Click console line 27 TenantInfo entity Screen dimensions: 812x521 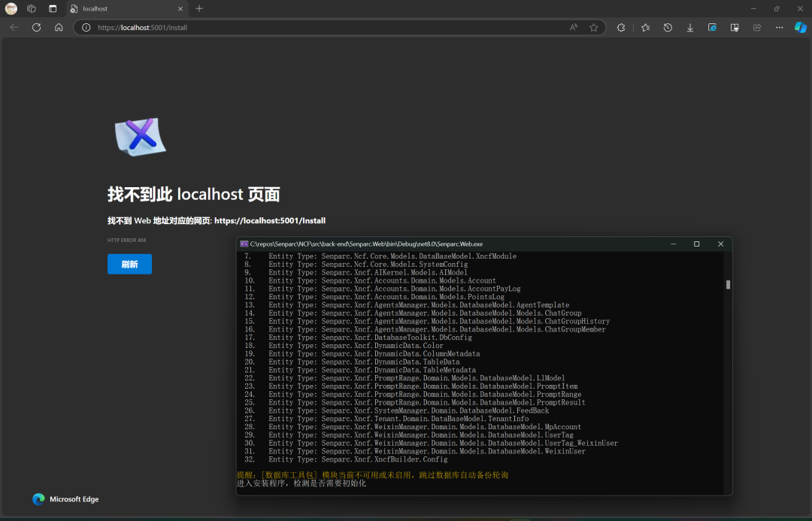[386, 419]
